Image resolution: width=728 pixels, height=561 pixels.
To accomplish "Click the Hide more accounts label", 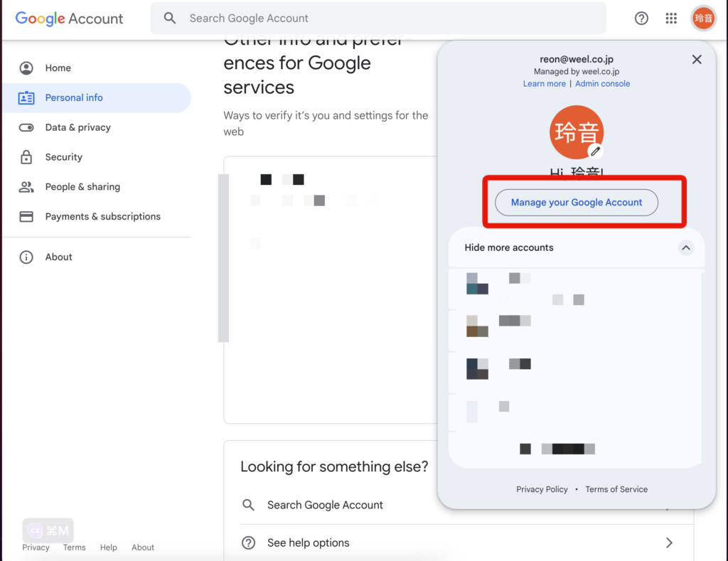I will coord(509,247).
